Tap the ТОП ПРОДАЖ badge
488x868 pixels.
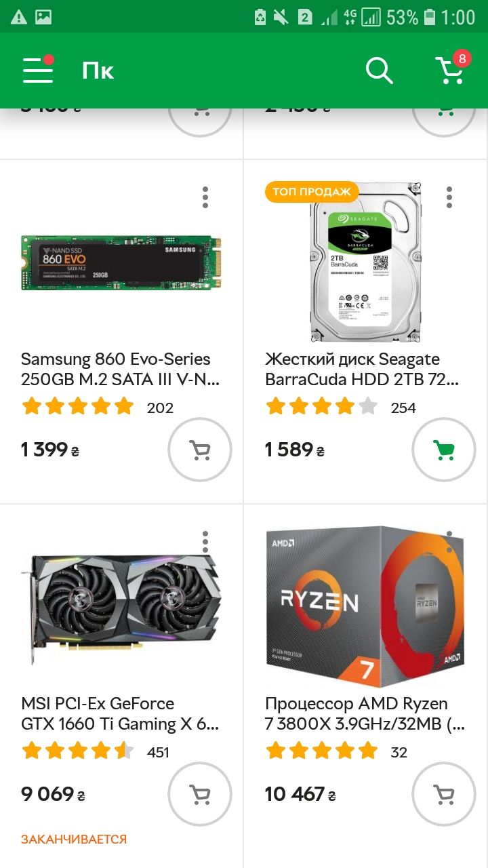coord(311,192)
